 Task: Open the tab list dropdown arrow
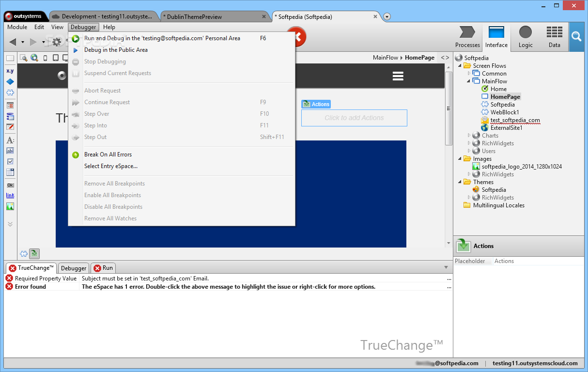tap(387, 16)
